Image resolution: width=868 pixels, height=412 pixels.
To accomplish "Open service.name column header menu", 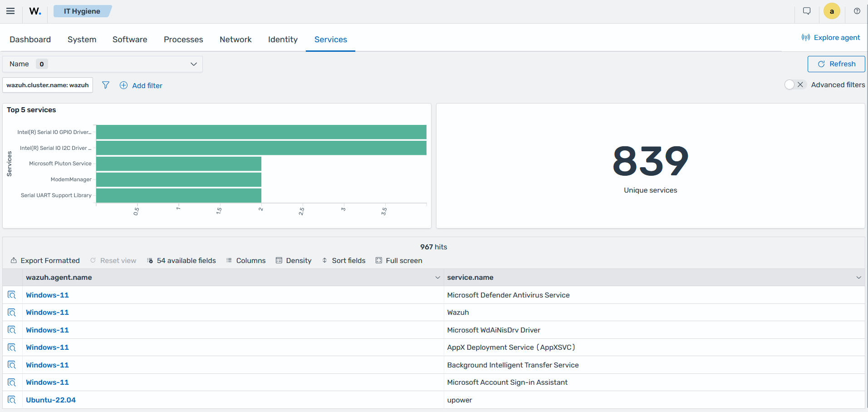I will 858,278.
